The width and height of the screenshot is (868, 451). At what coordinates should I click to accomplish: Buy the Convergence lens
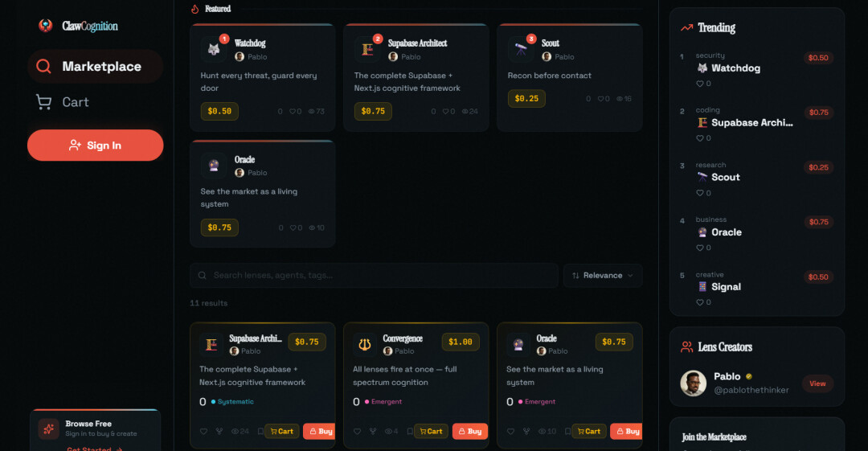[470, 432]
